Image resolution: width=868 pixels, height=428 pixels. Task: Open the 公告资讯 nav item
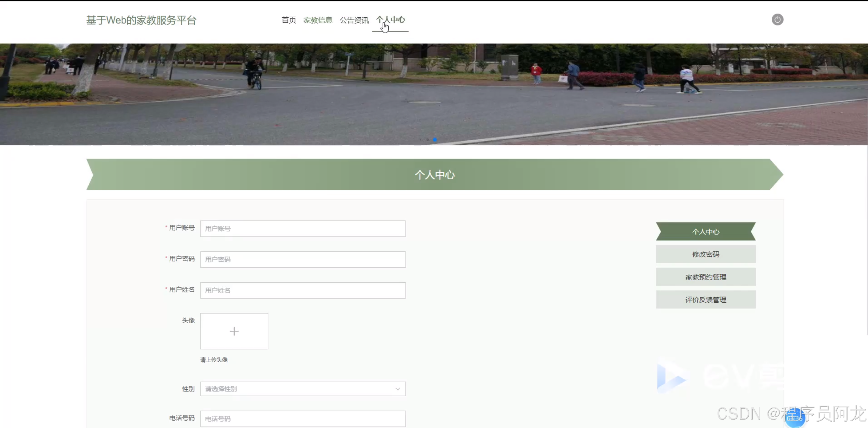coord(354,20)
